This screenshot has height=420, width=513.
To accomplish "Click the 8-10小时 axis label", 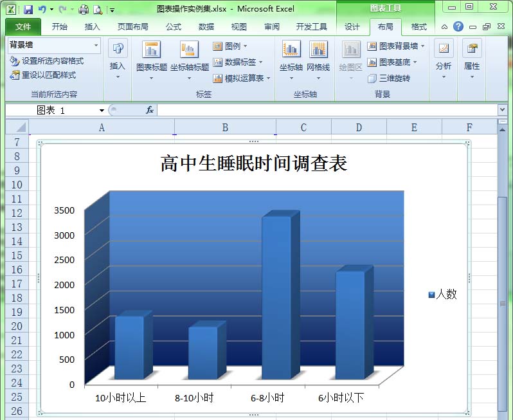I will (194, 398).
